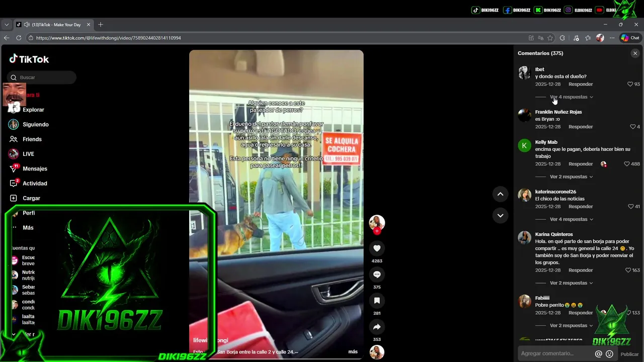The width and height of the screenshot is (644, 362).
Task: Like Kelly Mab's comment with 488 likes
Action: click(626, 164)
